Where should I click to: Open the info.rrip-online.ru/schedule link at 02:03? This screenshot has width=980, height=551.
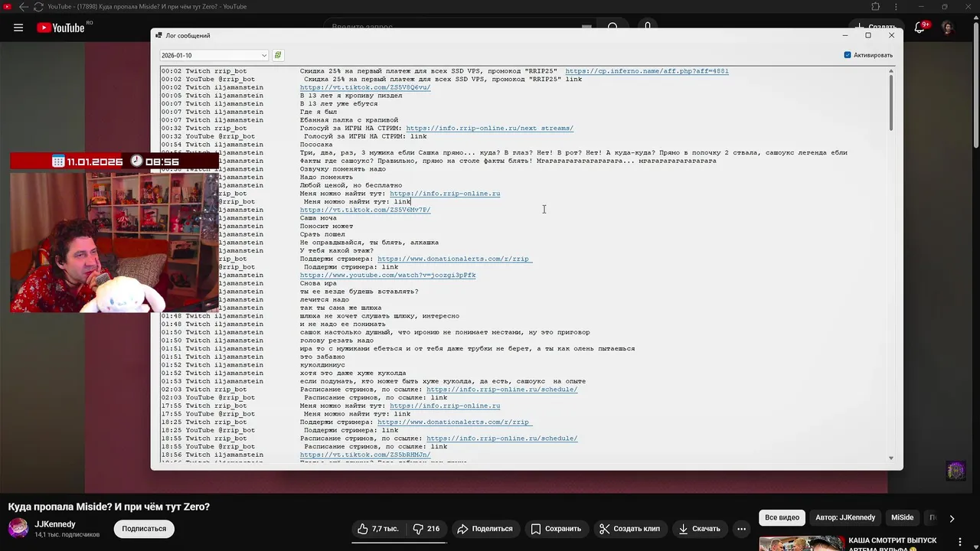pos(501,390)
